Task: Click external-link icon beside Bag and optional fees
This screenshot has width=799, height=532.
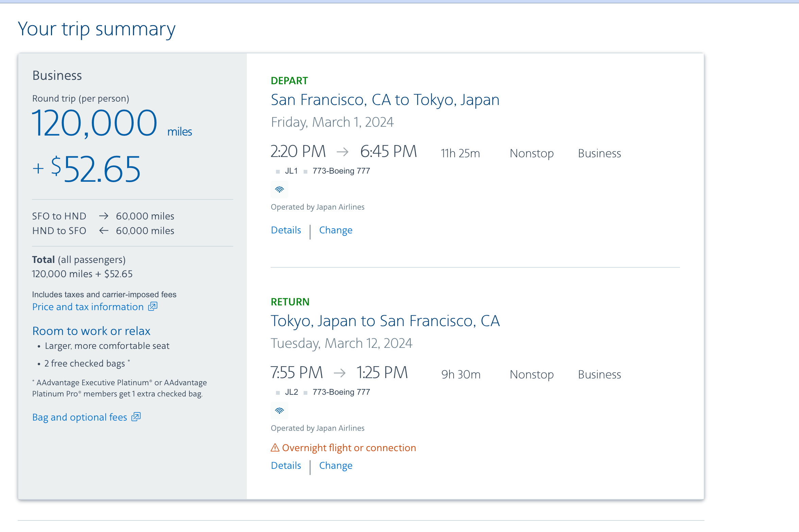Action: click(x=136, y=417)
